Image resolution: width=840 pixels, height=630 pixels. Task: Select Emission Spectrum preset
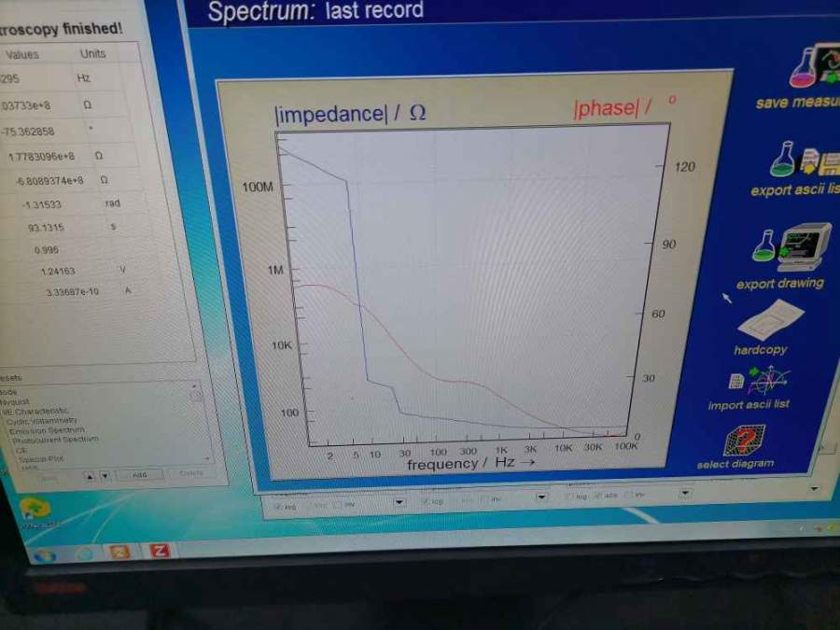[x=47, y=430]
